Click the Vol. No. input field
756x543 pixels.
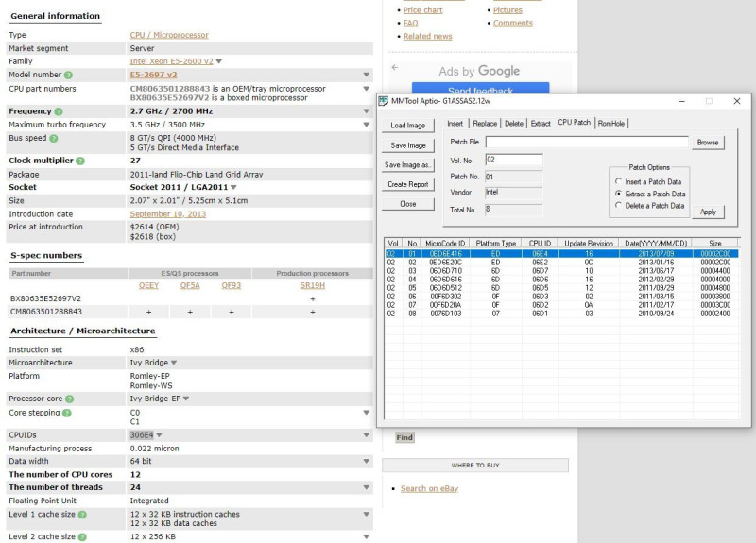click(x=514, y=160)
